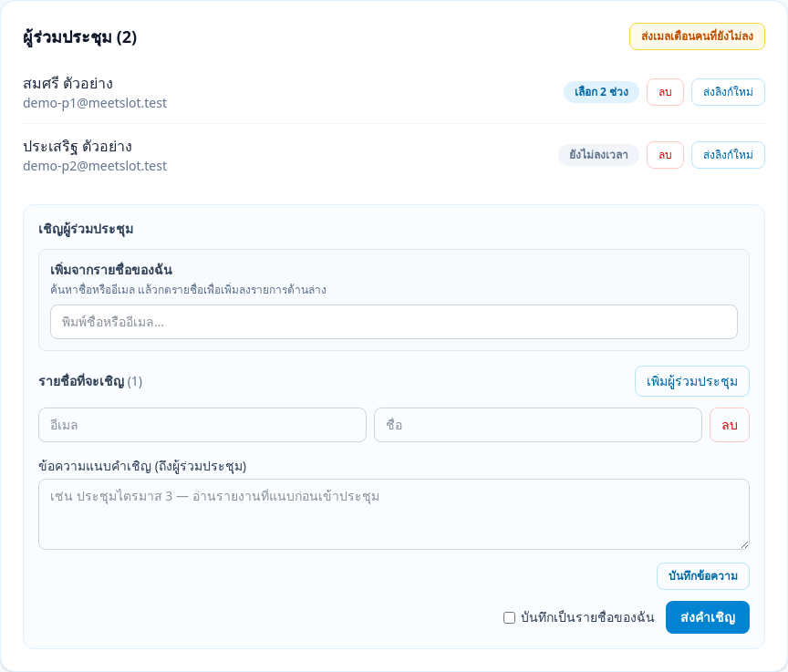Click the ผู้ร่วมประชุม (2) heading
Viewport: 788px width, 672px height.
(x=80, y=37)
